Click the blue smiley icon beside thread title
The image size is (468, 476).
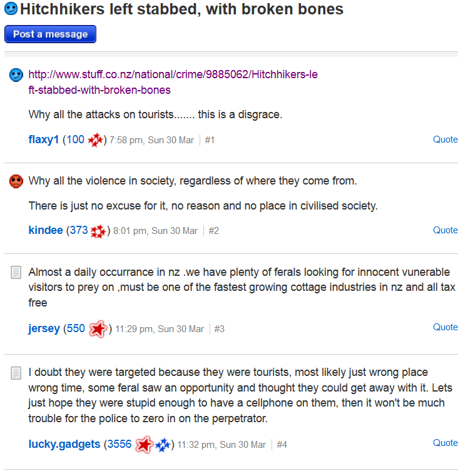point(11,10)
